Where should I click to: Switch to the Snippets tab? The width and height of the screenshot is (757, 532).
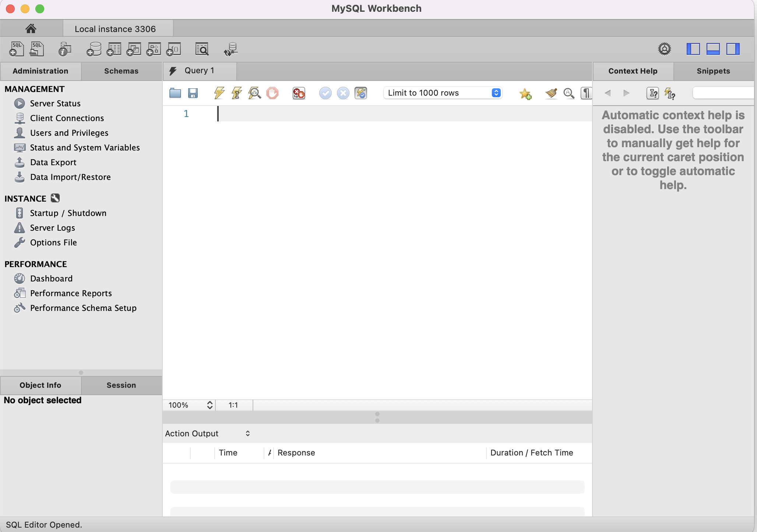(713, 71)
